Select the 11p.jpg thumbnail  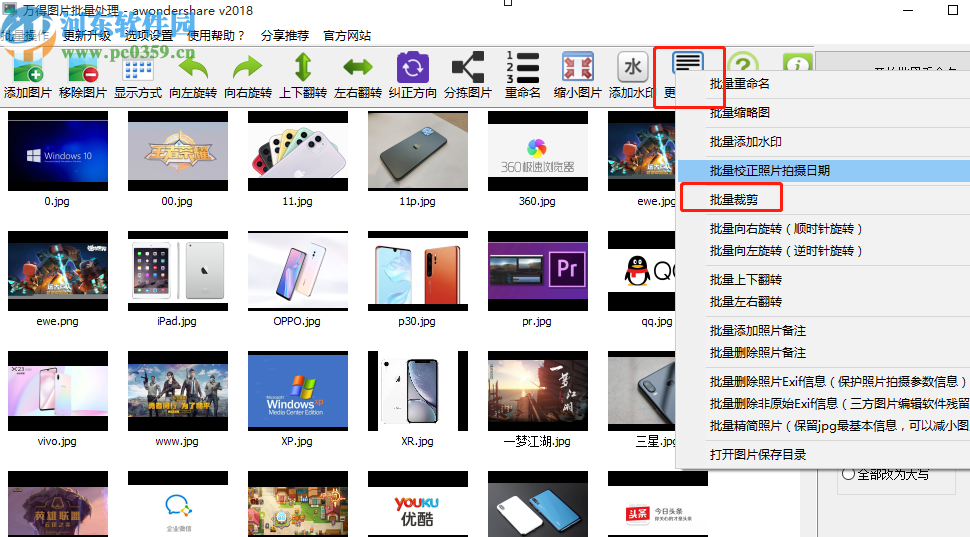(x=418, y=151)
